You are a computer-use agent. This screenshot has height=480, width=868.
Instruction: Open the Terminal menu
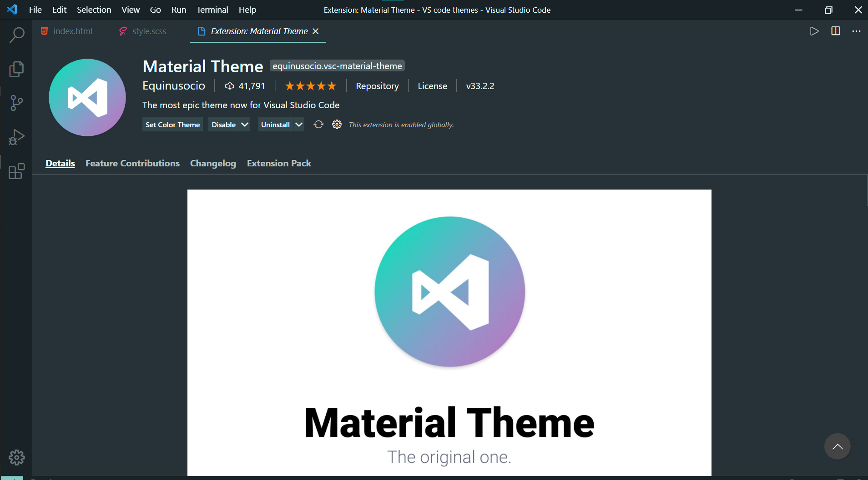(212, 10)
